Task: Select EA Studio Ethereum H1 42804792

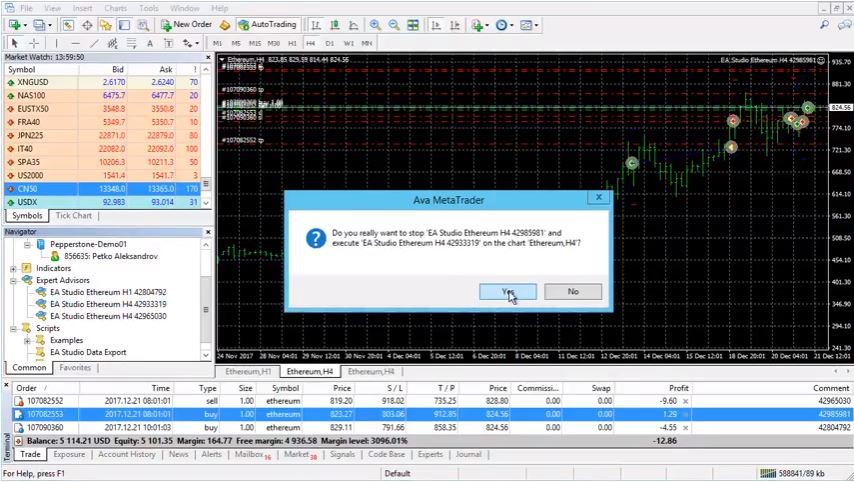Action: pos(108,292)
